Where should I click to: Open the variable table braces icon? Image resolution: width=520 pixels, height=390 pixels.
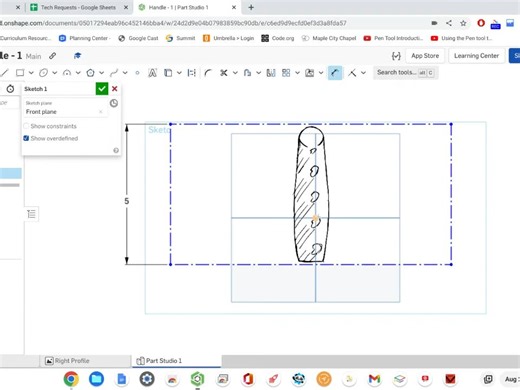coord(396,56)
